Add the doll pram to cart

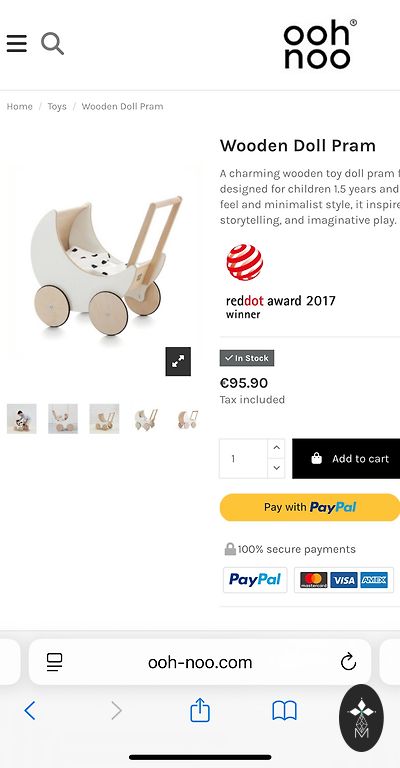click(346, 458)
